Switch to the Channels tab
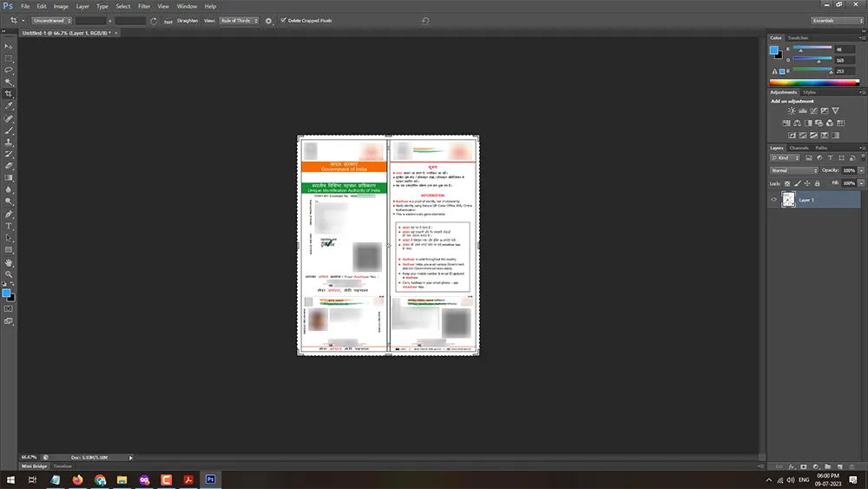This screenshot has width=868, height=489. tap(799, 148)
